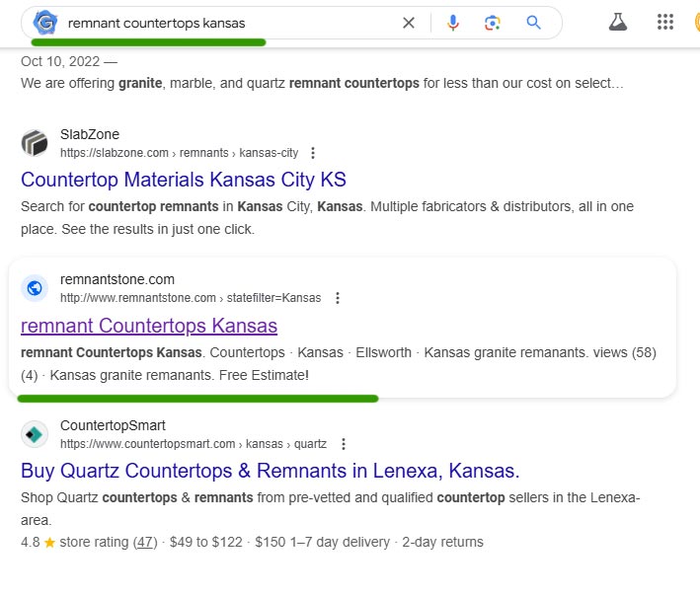
Task: Click the remnantstone.com site name
Action: click(117, 280)
